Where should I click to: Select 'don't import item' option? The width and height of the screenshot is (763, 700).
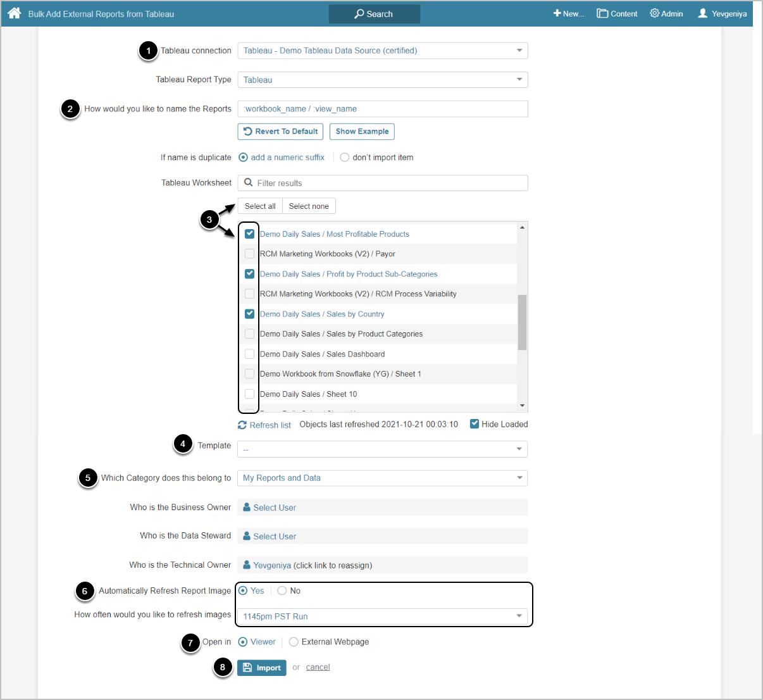(x=344, y=158)
